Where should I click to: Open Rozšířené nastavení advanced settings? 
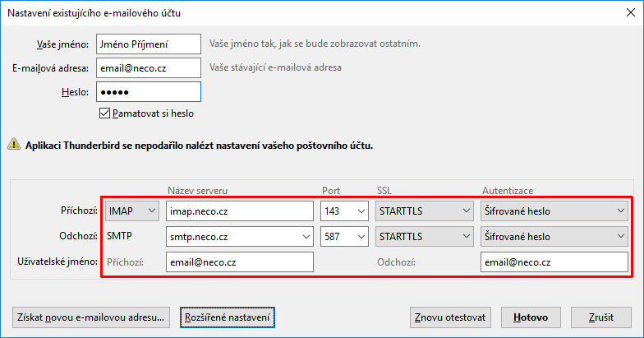coord(227,317)
